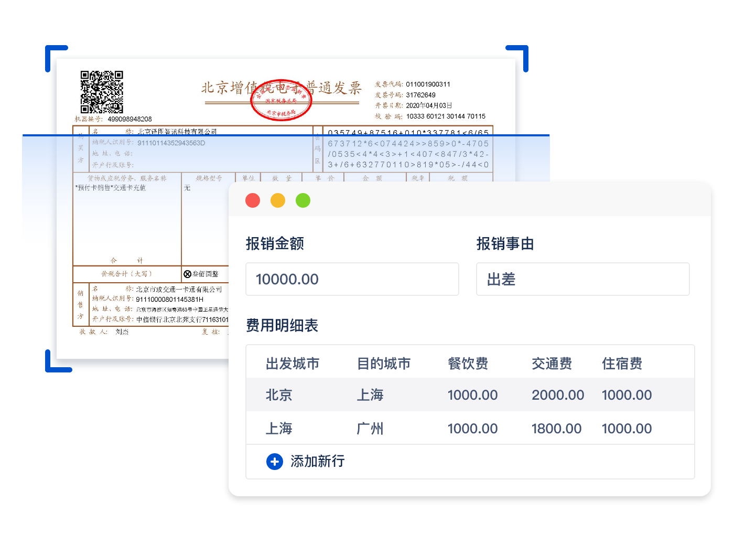This screenshot has width=756, height=555.
Task: Select the 目的城市 column header
Action: click(383, 364)
